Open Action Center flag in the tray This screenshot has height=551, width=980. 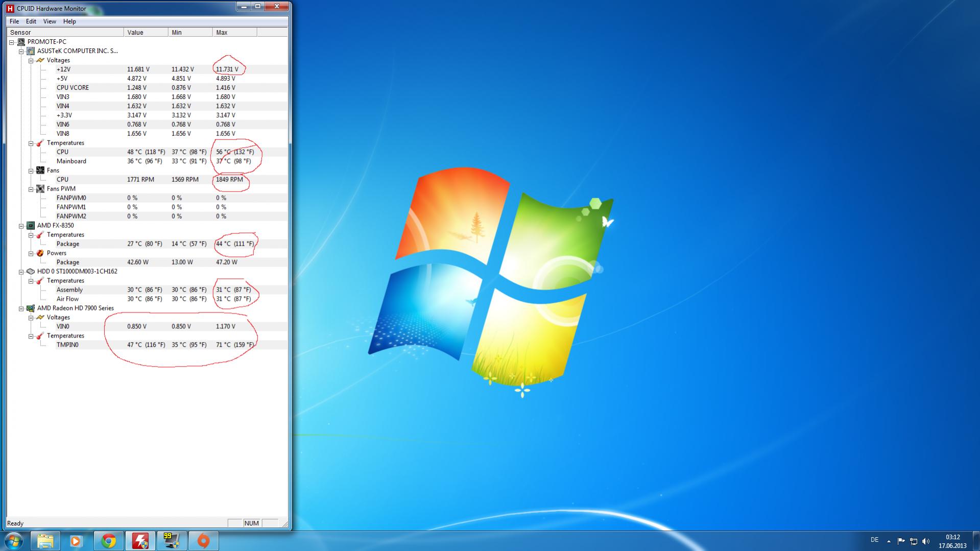pos(901,541)
